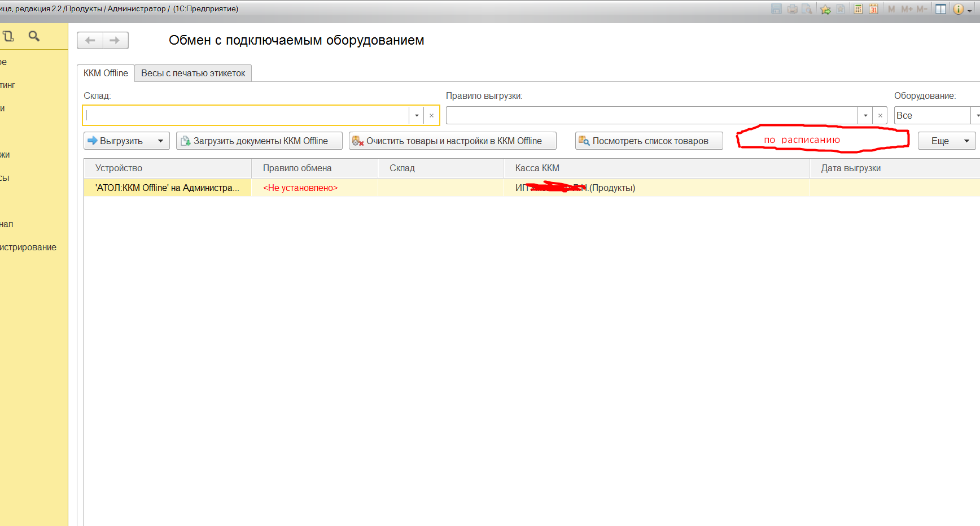Expand the Правило выгрузки dropdown

[865, 115]
